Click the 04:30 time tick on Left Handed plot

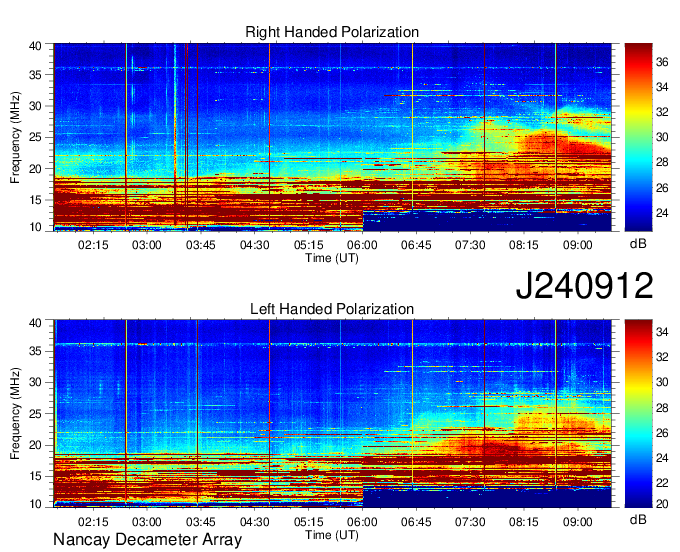[x=255, y=521]
